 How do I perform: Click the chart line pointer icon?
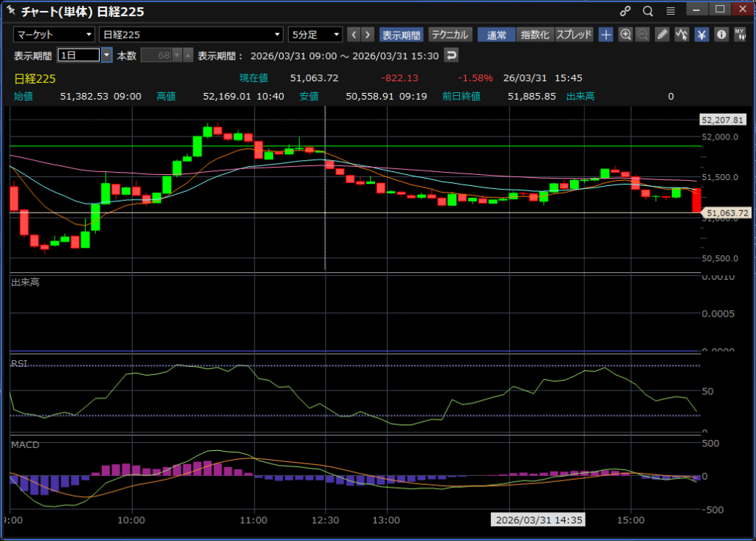click(681, 35)
